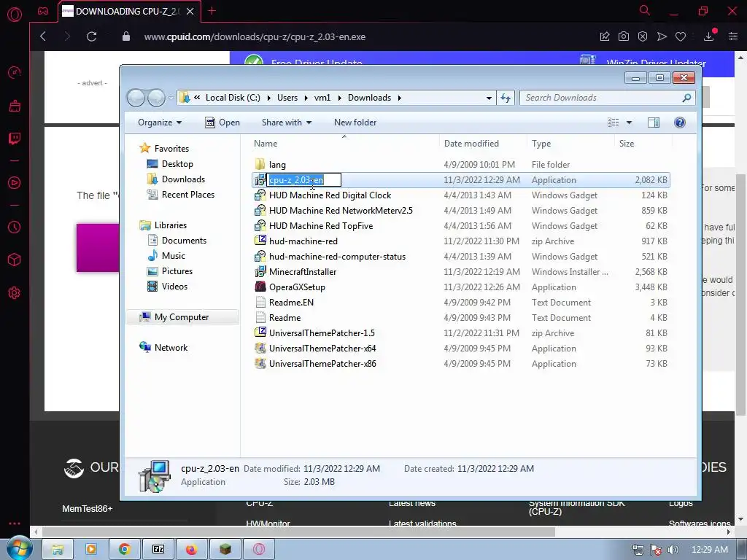Image resolution: width=747 pixels, height=560 pixels.
Task: Toggle Explorer preview pane button
Action: pos(654,122)
